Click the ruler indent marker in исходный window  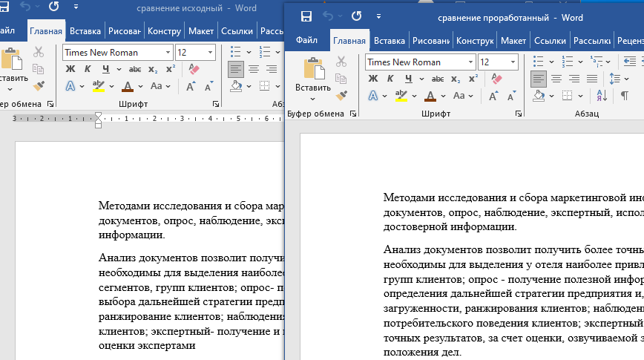pyautogui.click(x=98, y=120)
